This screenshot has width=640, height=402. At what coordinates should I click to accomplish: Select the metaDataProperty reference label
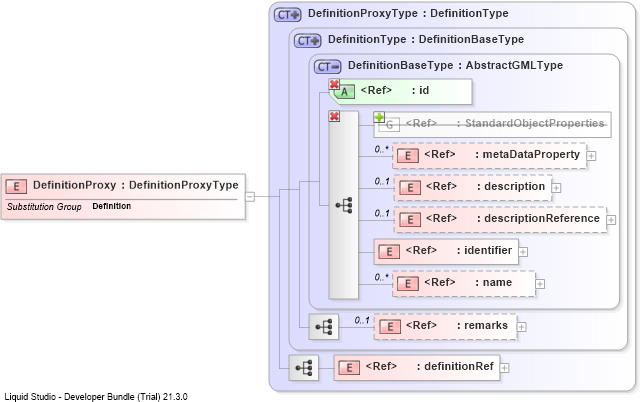pos(502,154)
